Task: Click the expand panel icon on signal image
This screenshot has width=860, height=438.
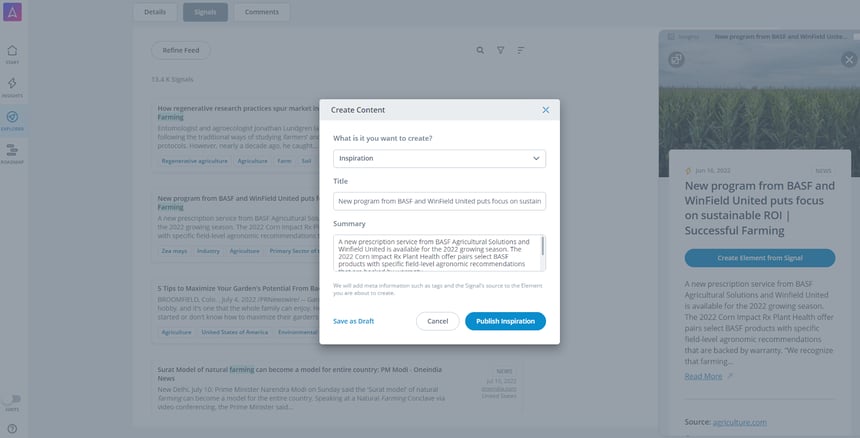Action: tap(676, 60)
